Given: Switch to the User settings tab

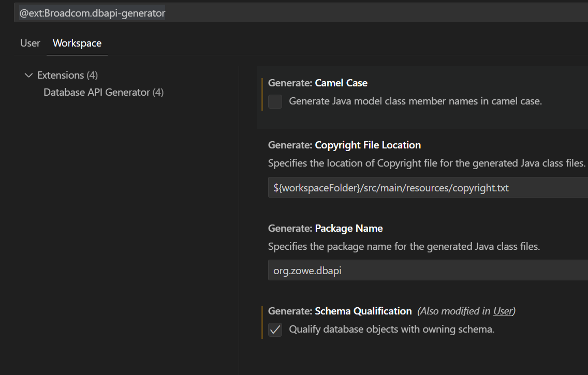Looking at the screenshot, I should 30,43.
